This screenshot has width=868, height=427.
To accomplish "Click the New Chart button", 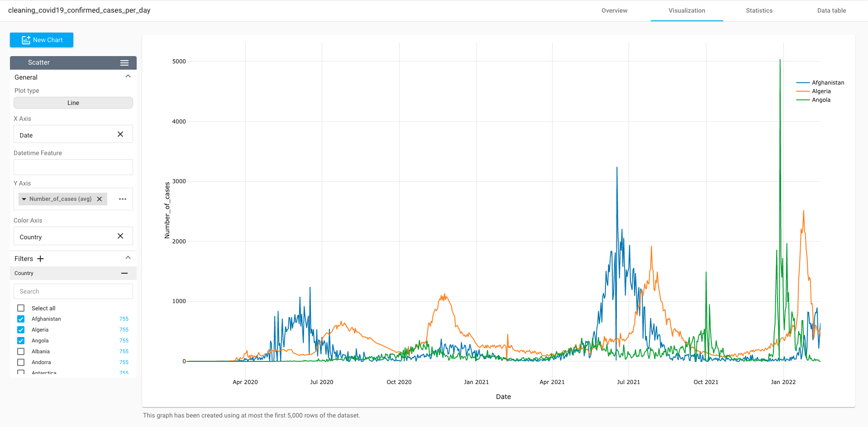I will click(x=42, y=40).
